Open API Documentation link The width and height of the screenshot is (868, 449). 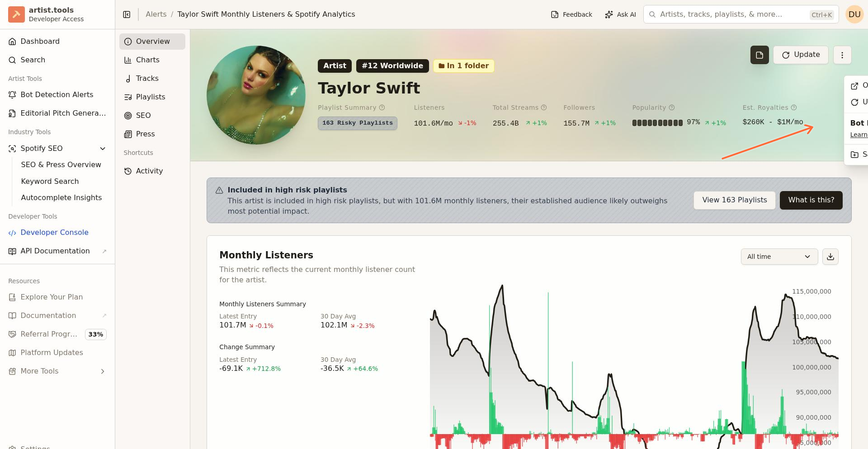(x=57, y=251)
